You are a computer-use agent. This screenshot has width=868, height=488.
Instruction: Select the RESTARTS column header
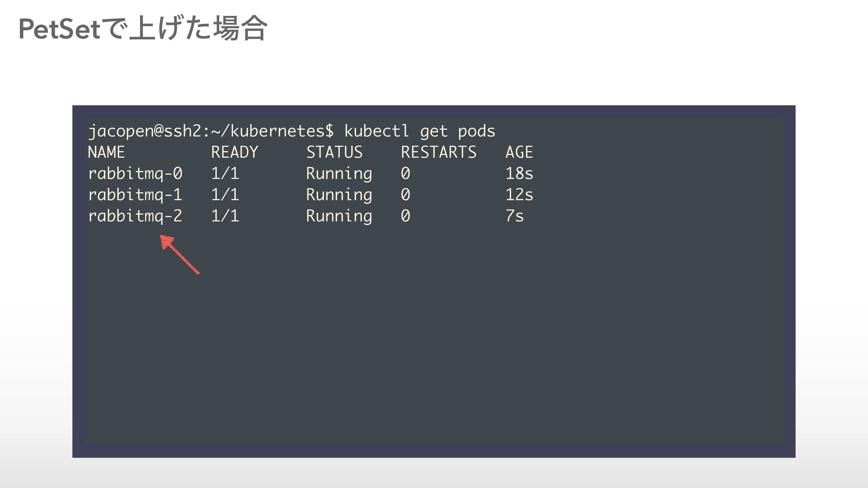[439, 152]
